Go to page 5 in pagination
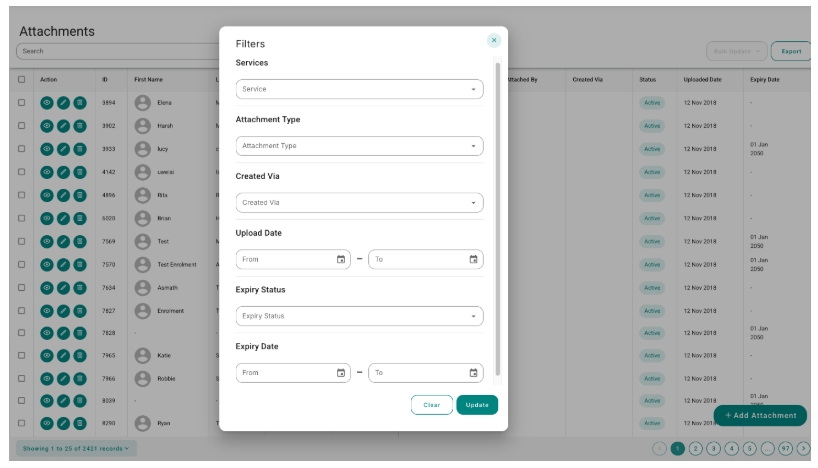The height and width of the screenshot is (468, 818). [x=750, y=448]
